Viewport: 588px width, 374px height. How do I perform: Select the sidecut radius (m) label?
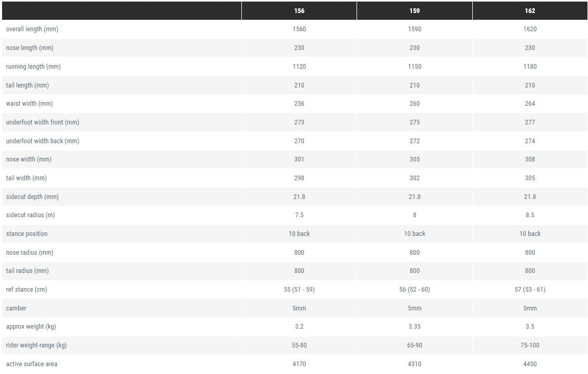30,215
